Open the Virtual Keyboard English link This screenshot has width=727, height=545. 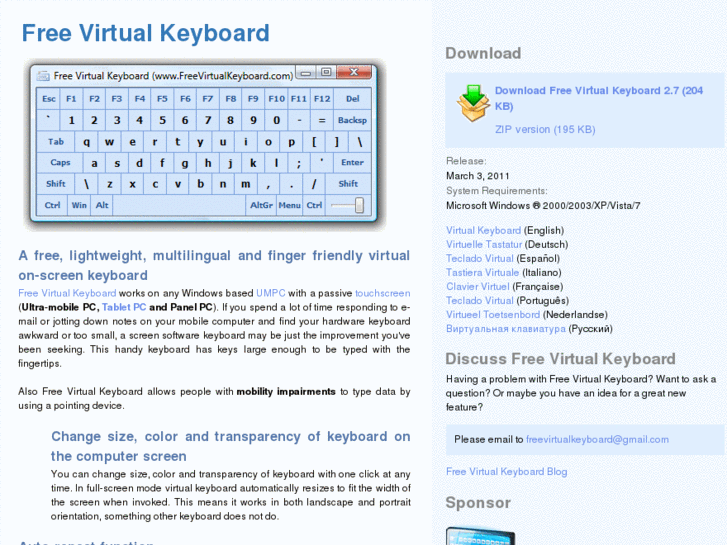click(x=484, y=231)
